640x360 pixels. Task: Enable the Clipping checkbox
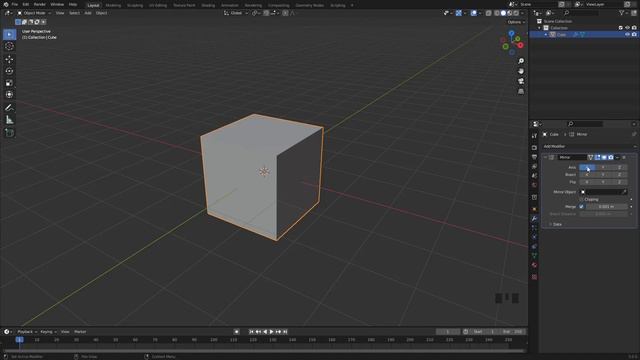(581, 200)
